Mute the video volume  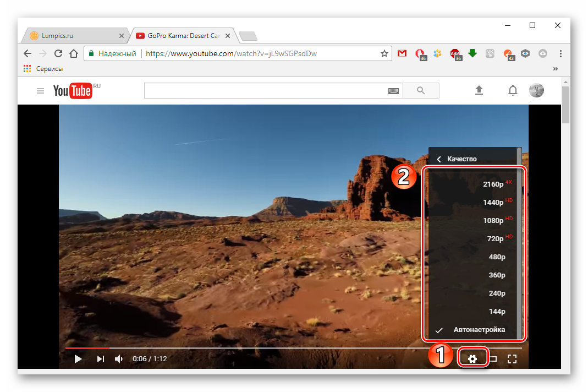click(x=119, y=359)
